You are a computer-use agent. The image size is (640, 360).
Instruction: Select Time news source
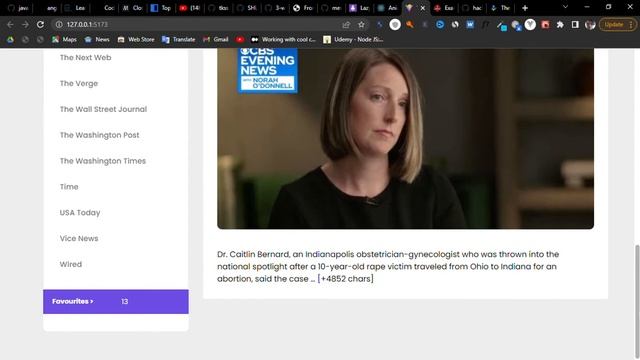pyautogui.click(x=69, y=187)
